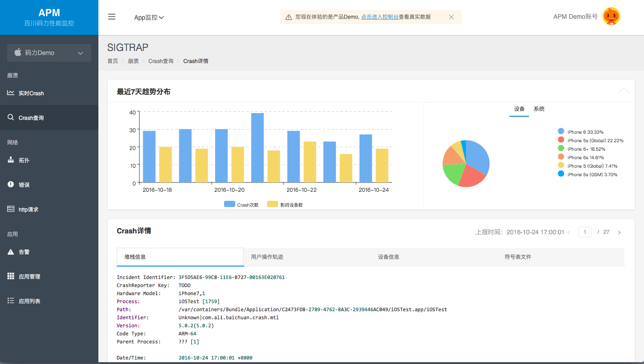The image size is (644, 364).
Task: Expand the 码力Demo app selector
Action: click(x=49, y=53)
